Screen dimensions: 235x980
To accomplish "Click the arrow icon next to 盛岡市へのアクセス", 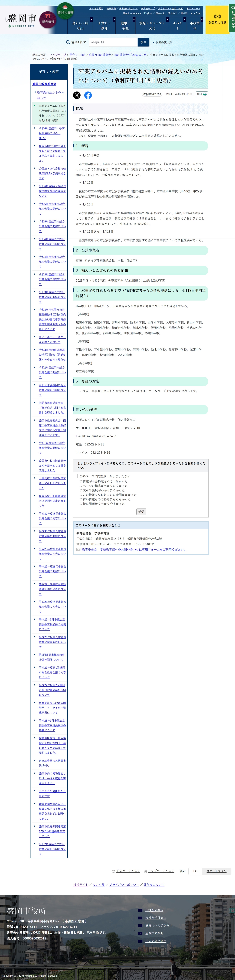I will 140,925.
